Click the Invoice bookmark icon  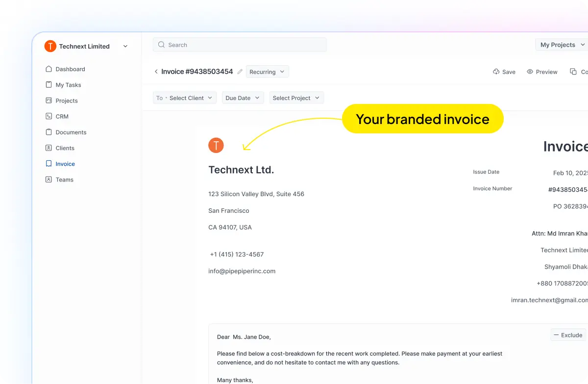pyautogui.click(x=49, y=163)
